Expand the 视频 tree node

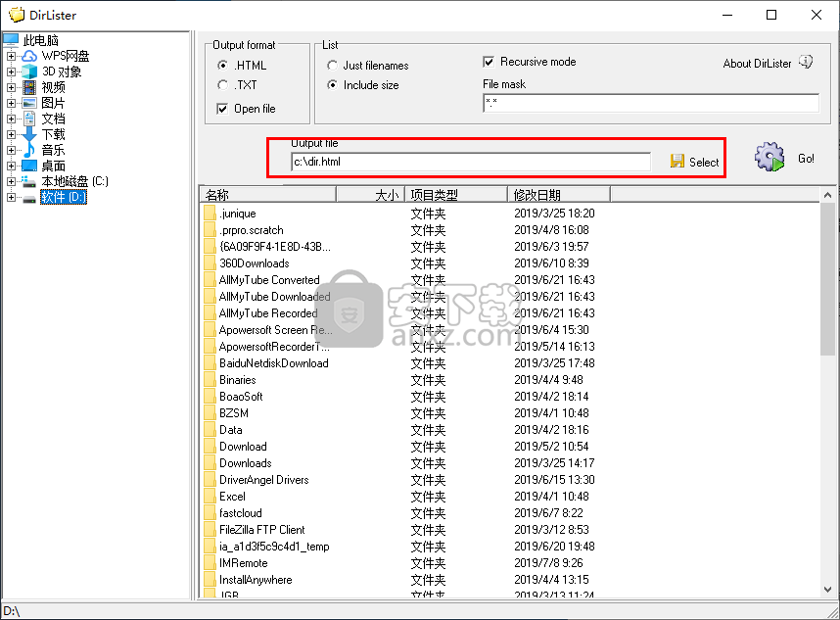tap(11, 87)
